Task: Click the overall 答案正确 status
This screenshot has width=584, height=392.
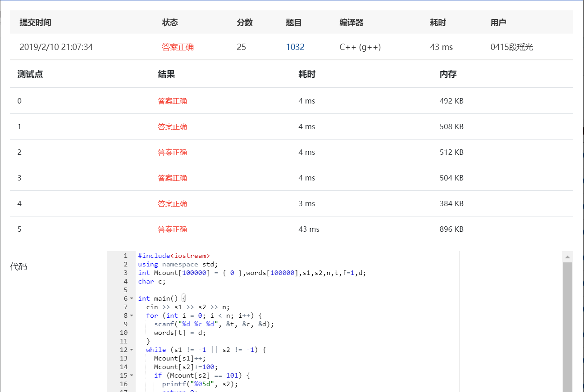Action: [178, 47]
